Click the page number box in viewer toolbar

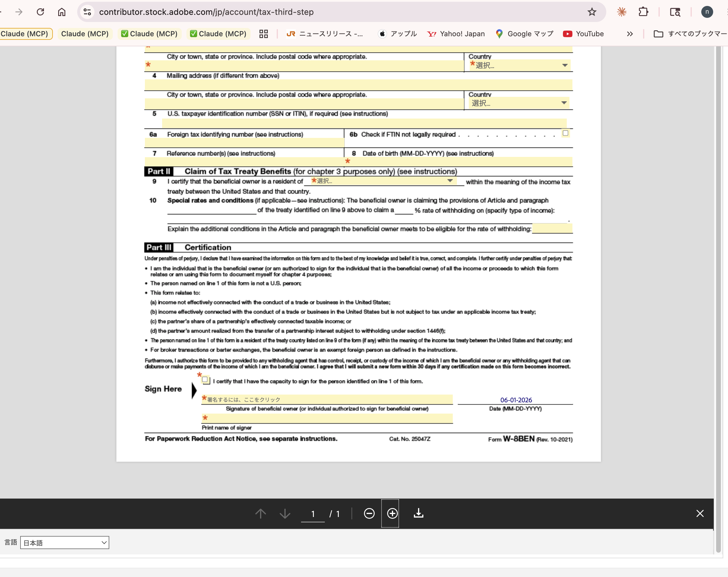[313, 514]
